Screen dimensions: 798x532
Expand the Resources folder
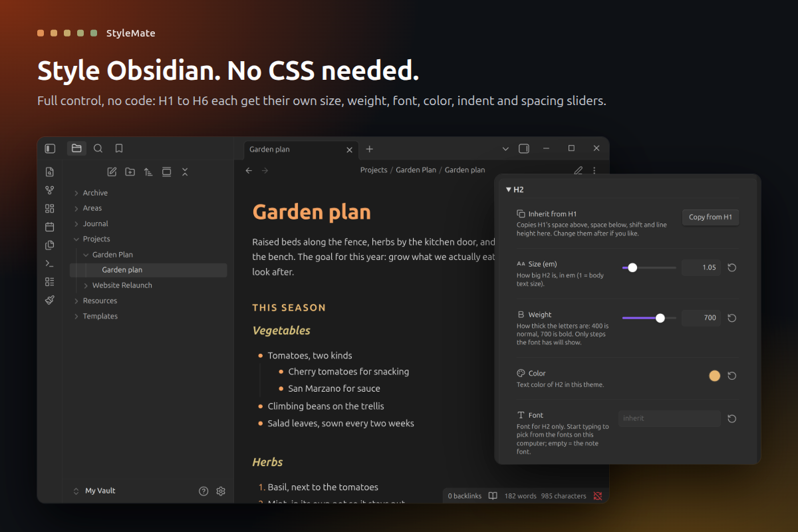click(76, 301)
